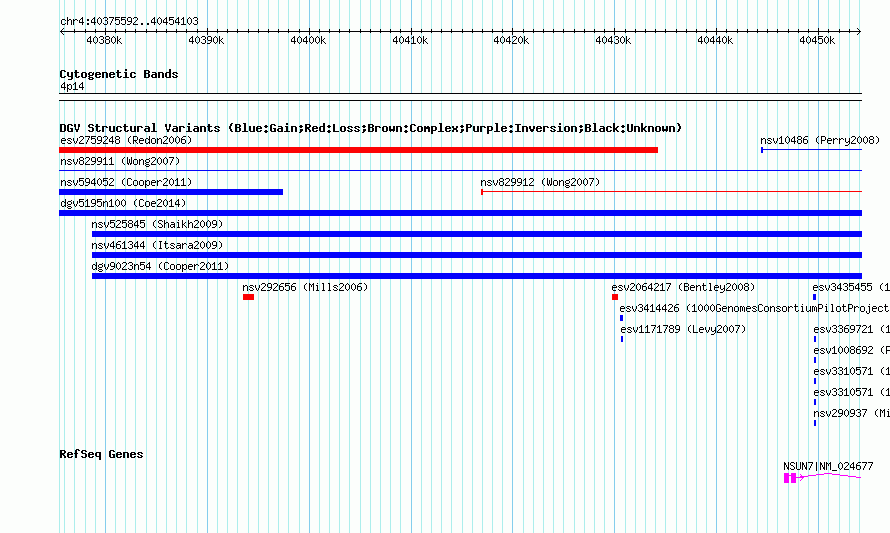Click the blue nsv461344 gain bar

click(477, 255)
